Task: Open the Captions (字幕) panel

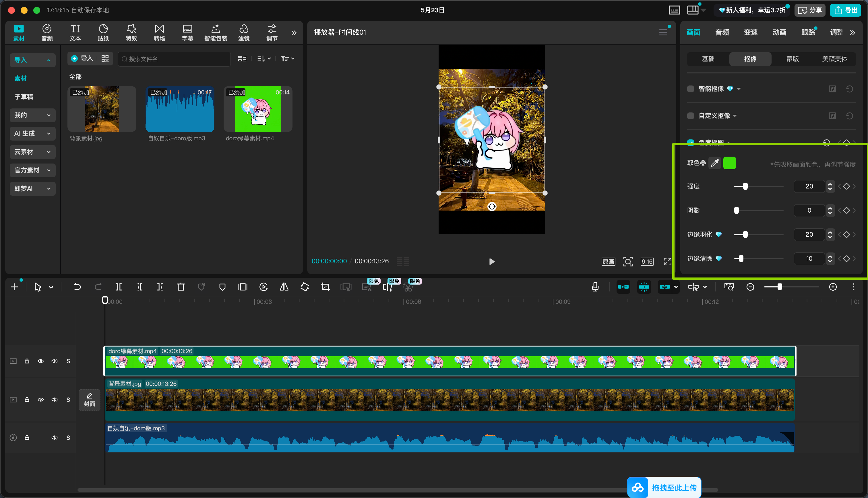Action: click(x=187, y=33)
